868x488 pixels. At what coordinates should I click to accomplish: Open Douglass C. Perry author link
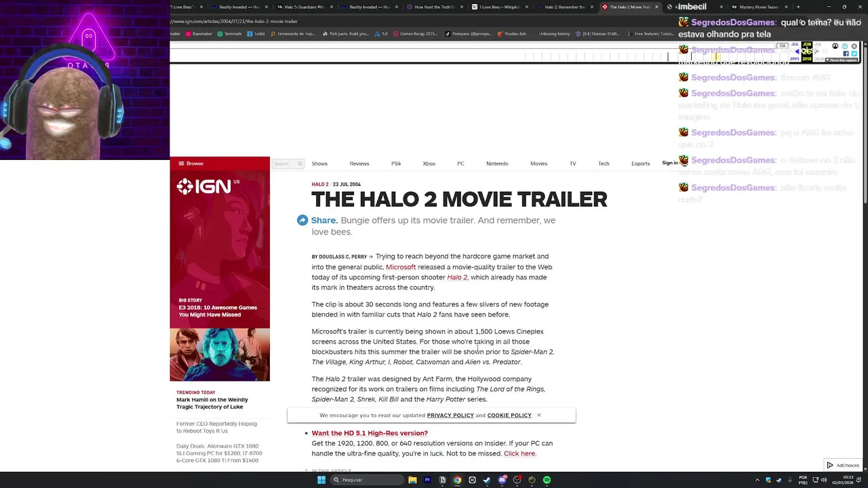click(x=343, y=257)
